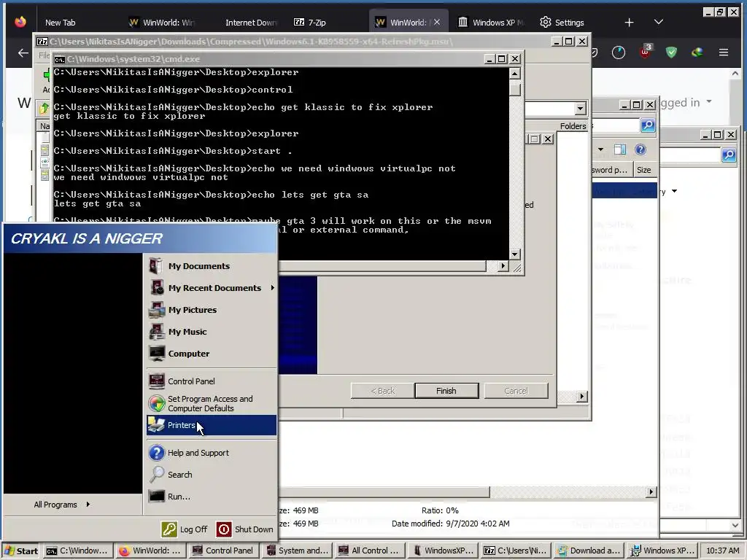Switch to the 7-Zip browser tab
747x560 pixels.
[x=310, y=23]
